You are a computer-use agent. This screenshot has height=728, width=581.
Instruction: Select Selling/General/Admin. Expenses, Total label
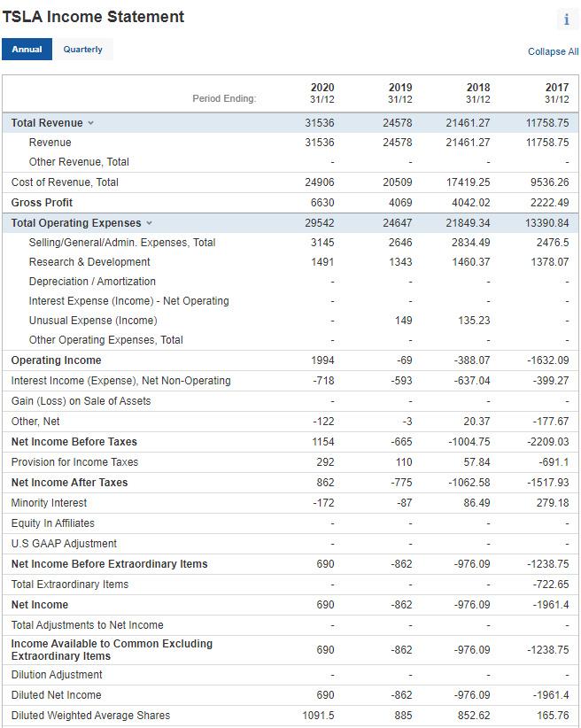click(122, 243)
